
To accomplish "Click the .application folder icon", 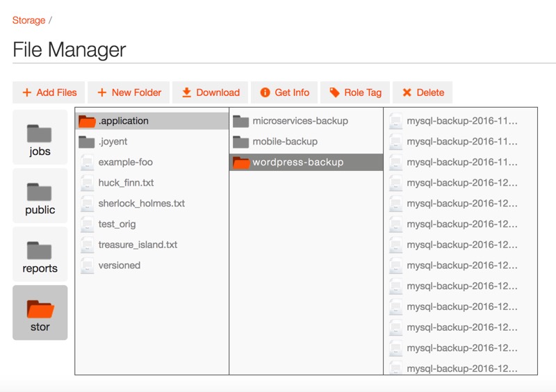I will point(87,121).
